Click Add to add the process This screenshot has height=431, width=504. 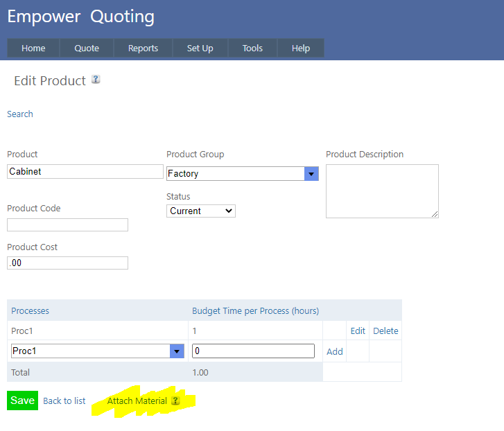click(x=335, y=351)
